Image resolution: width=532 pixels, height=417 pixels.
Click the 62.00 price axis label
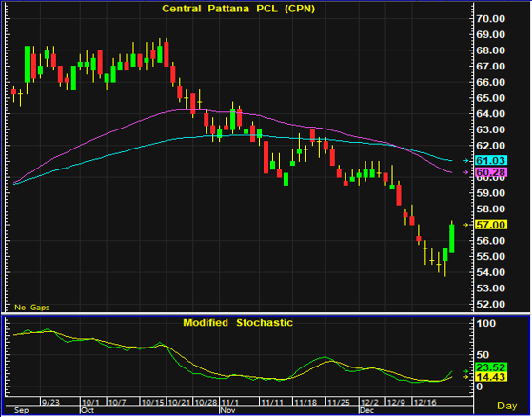(491, 146)
